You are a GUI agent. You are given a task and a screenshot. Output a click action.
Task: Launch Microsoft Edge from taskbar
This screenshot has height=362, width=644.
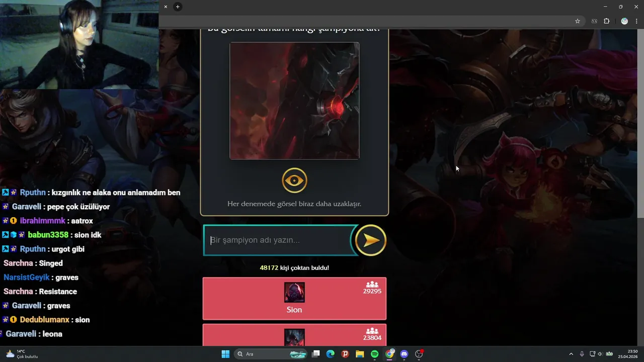[331, 354]
